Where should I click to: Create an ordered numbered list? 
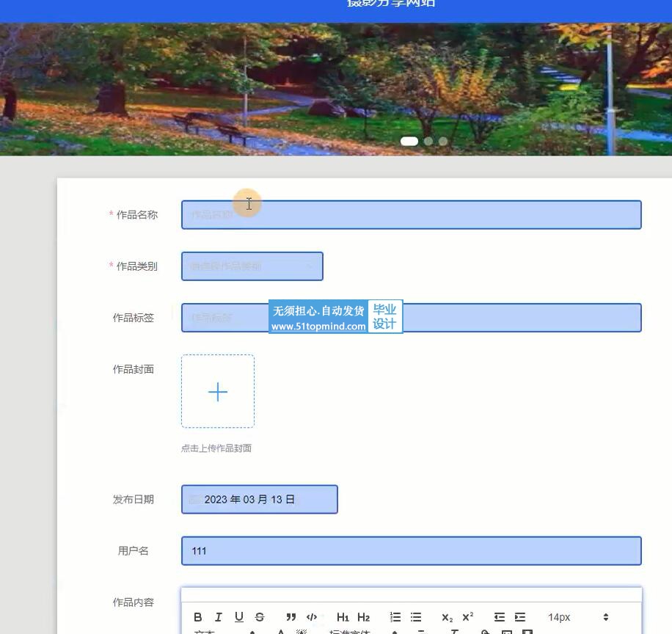tap(395, 617)
